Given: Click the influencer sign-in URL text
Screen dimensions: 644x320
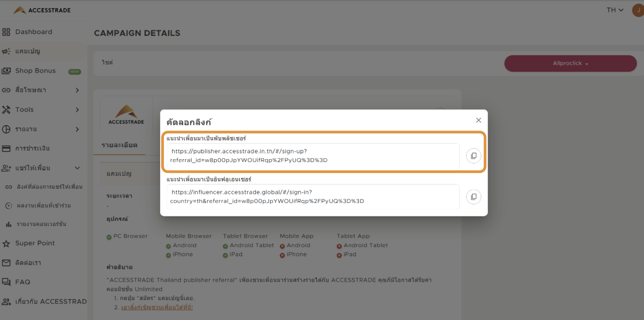Looking at the screenshot, I should click(x=267, y=197).
